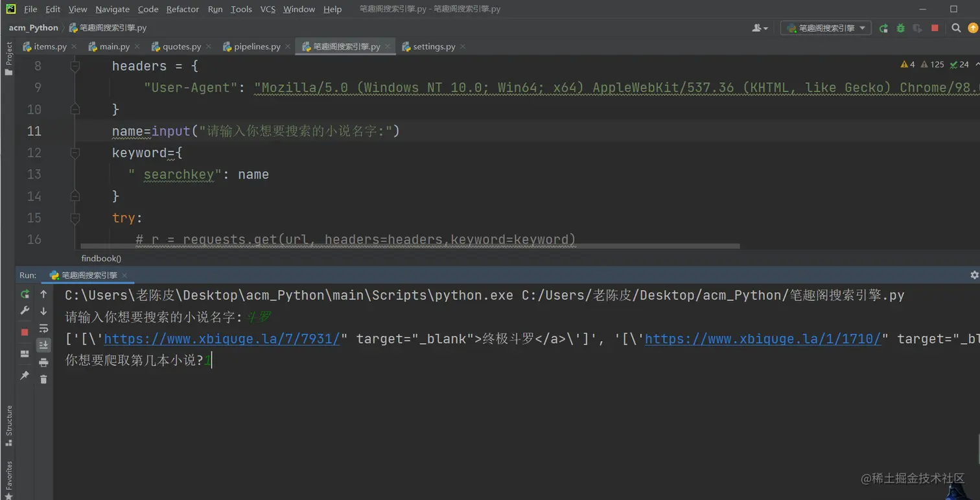Close the settings.py tab
This screenshot has width=980, height=500.
pyautogui.click(x=462, y=47)
